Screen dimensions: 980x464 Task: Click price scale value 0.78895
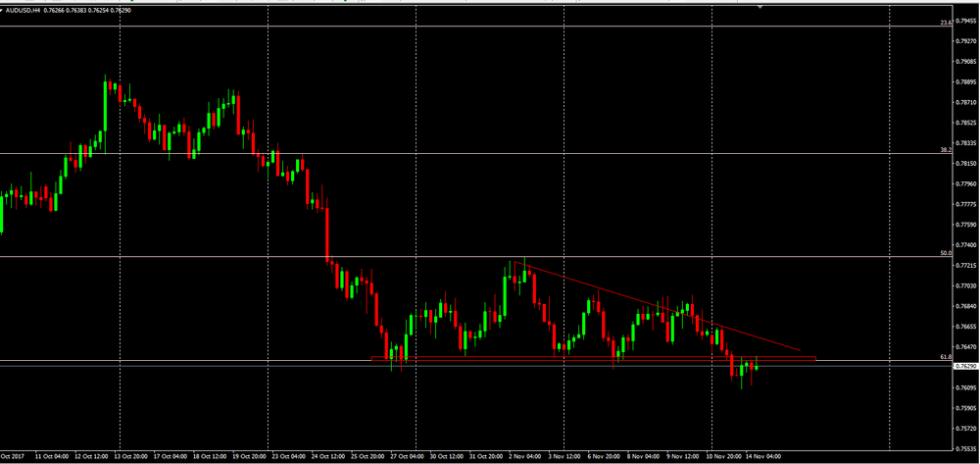[x=966, y=82]
